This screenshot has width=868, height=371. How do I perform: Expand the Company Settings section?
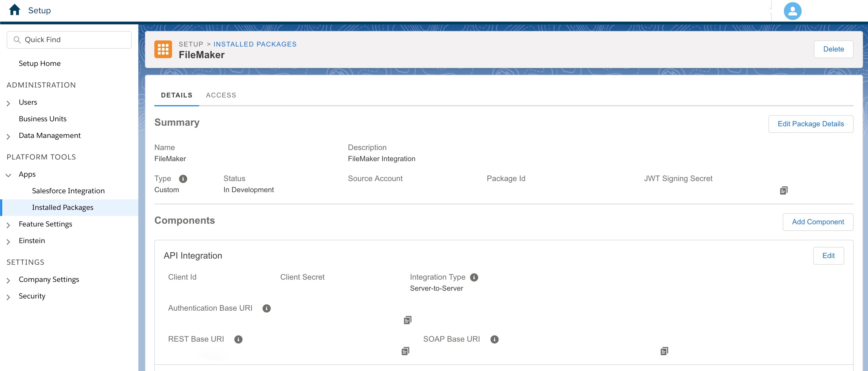(8, 279)
